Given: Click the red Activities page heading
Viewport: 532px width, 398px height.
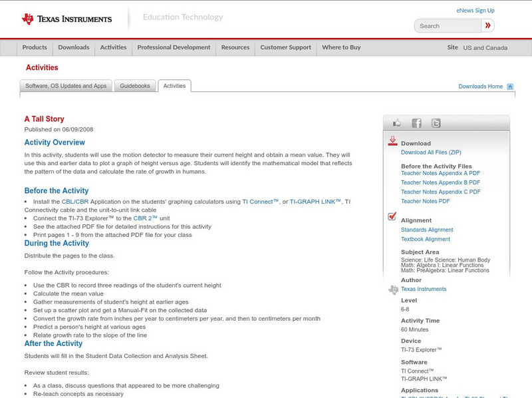Looking at the screenshot, I should click(42, 68).
